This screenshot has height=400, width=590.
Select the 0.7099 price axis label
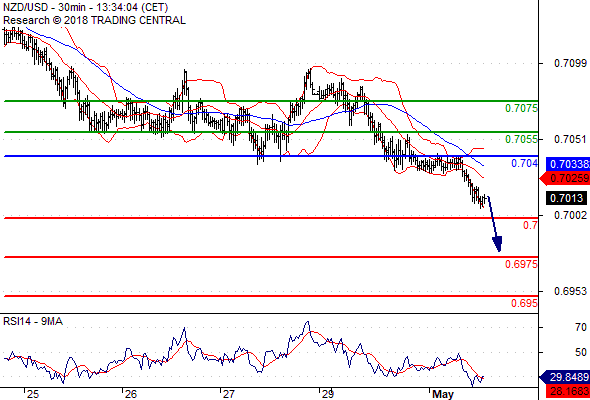click(570, 63)
